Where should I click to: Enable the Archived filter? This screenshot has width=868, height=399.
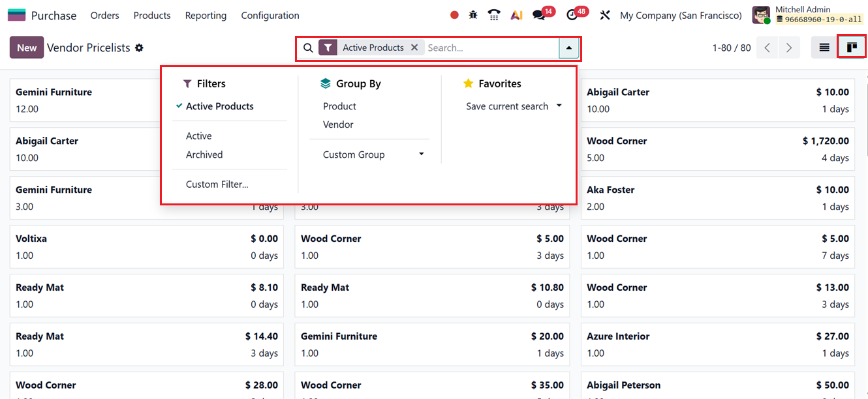pyautogui.click(x=204, y=155)
